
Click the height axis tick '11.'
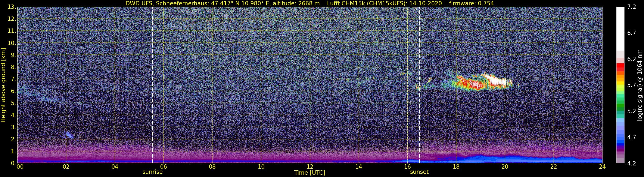pyautogui.click(x=12, y=31)
